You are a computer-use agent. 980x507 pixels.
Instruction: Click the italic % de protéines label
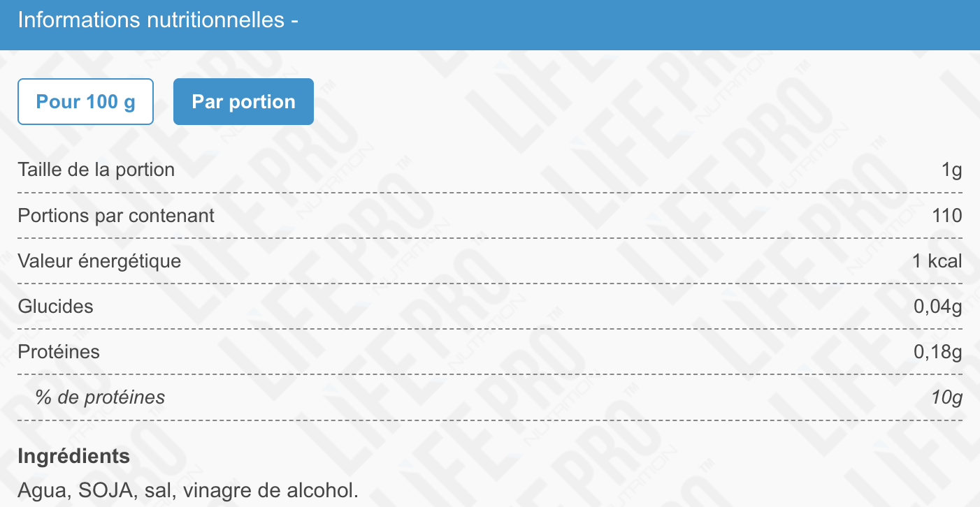pyautogui.click(x=100, y=397)
